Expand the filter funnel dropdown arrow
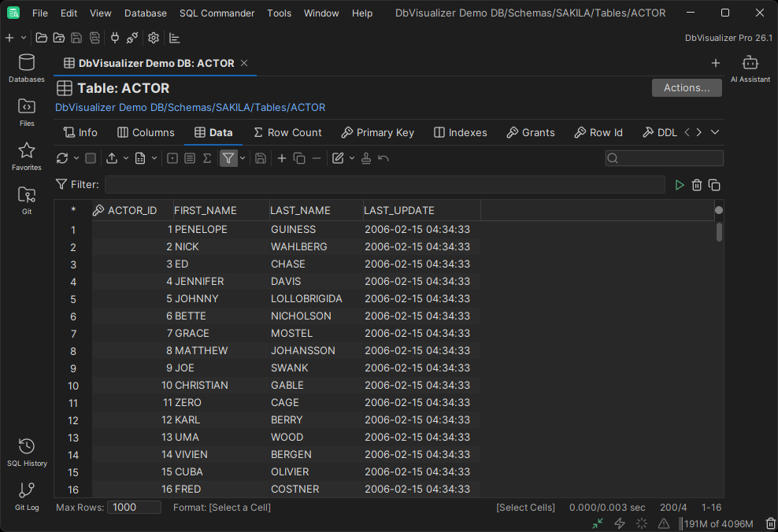Viewport: 778px width, 532px height. [243, 158]
